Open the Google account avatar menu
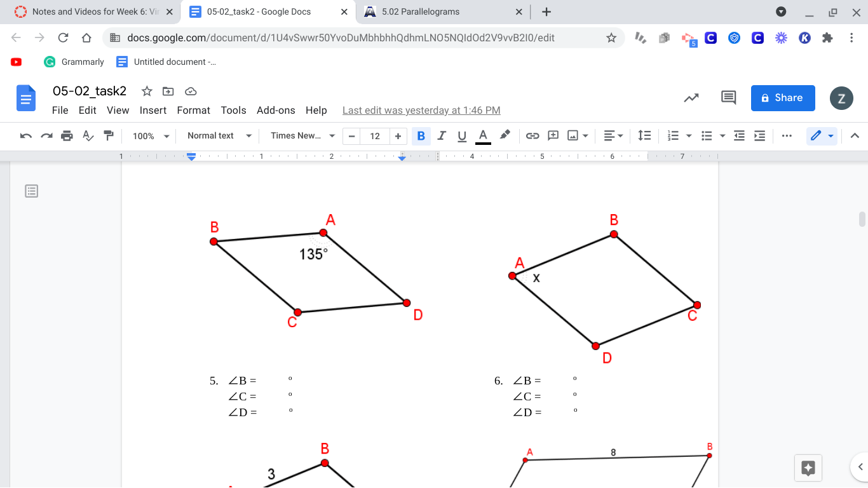This screenshot has width=868, height=488. 841,98
